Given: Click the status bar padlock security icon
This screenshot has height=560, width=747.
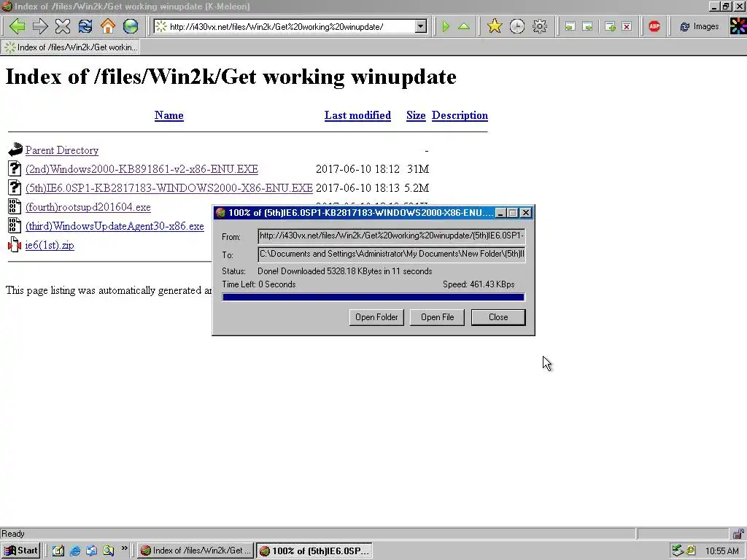Looking at the screenshot, I should [x=738, y=534].
